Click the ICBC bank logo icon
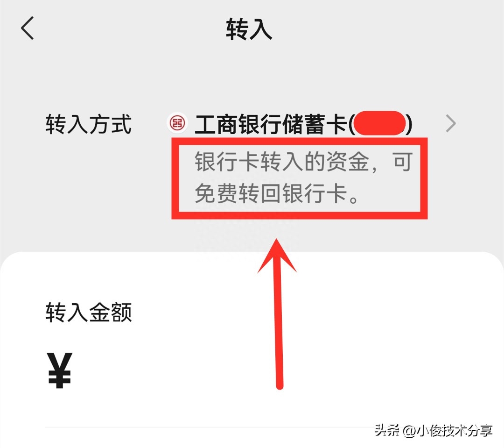 (x=177, y=123)
